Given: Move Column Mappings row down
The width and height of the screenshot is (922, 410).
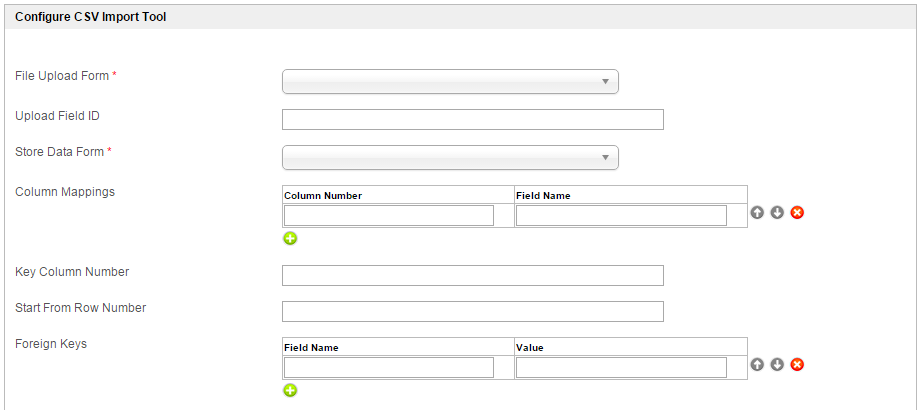Looking at the screenshot, I should coord(777,213).
